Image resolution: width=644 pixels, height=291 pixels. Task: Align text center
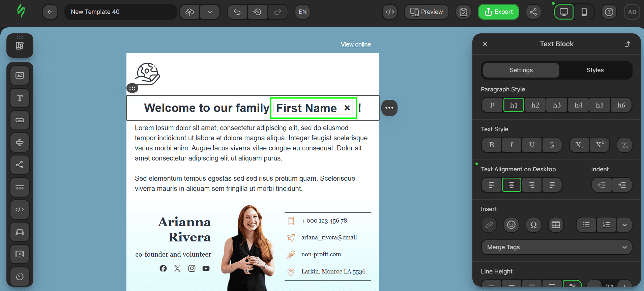coord(511,185)
